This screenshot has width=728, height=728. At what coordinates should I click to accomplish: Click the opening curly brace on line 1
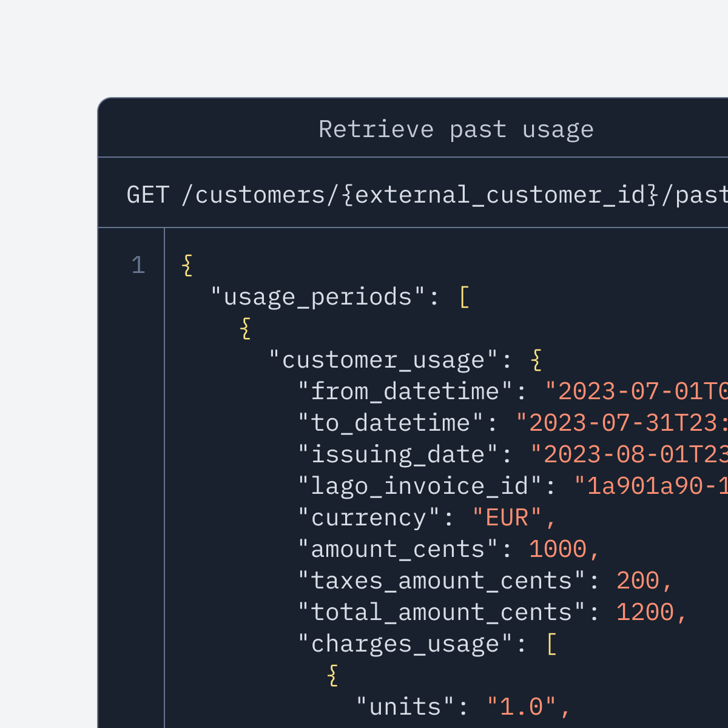point(187,265)
